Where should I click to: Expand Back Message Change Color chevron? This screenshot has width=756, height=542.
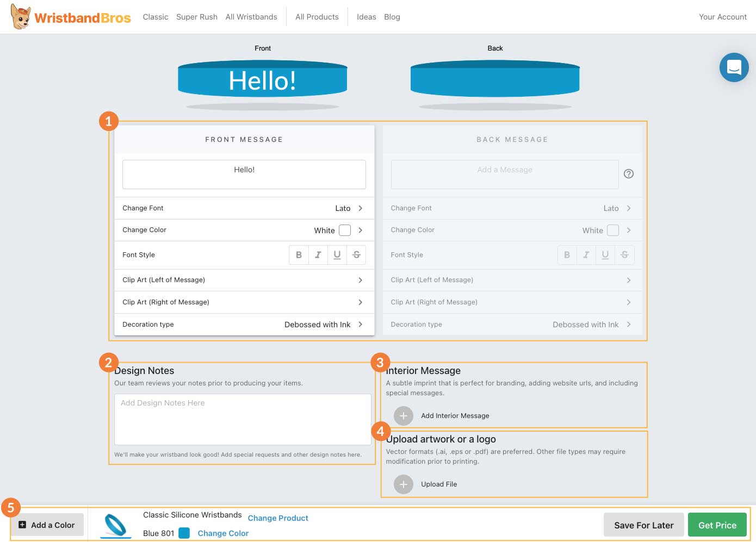coord(629,230)
